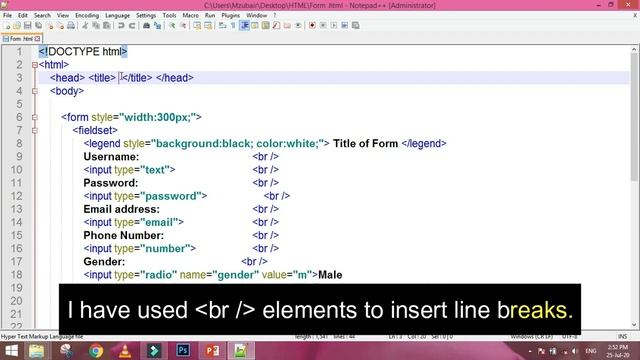The width and height of the screenshot is (640, 360).
Task: Click the scrollbar up arrow
Action: (634, 49)
